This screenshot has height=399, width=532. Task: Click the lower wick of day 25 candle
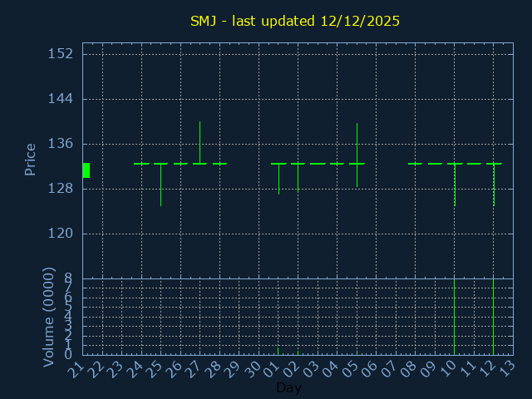click(160, 186)
